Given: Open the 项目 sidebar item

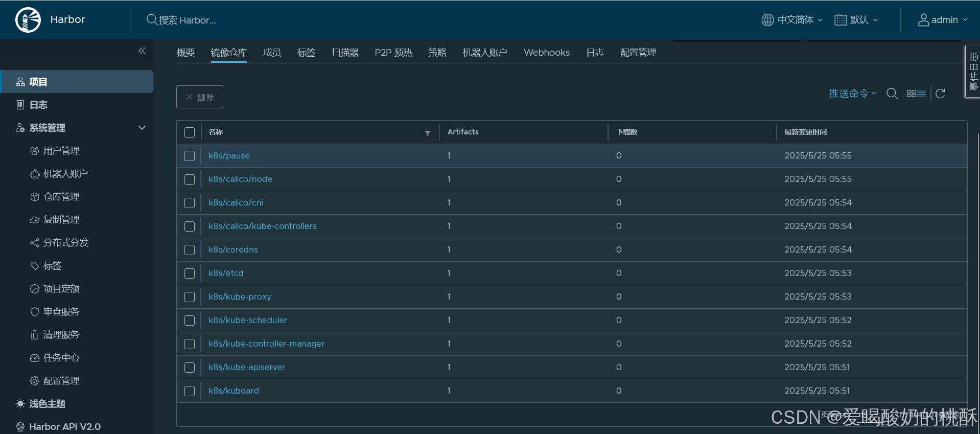Looking at the screenshot, I should coord(77,82).
